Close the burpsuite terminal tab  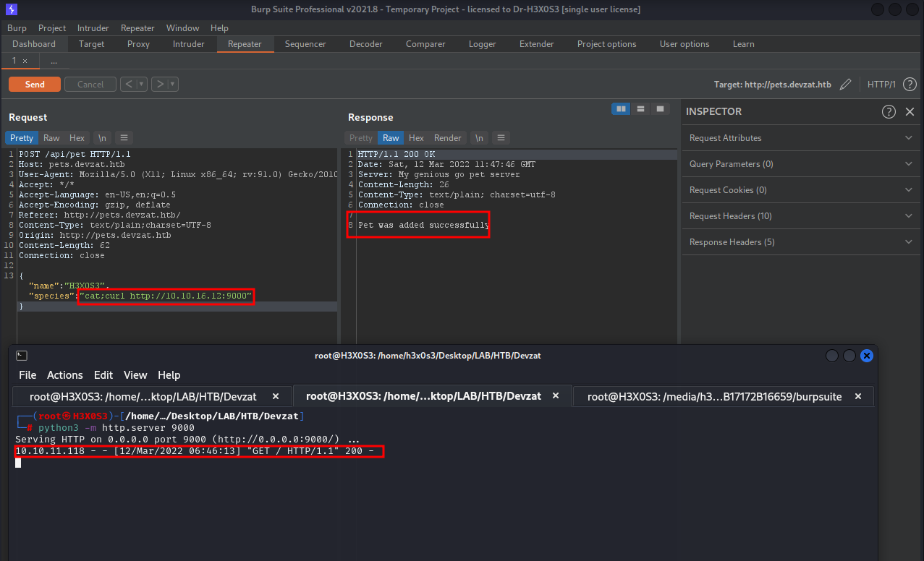point(858,396)
